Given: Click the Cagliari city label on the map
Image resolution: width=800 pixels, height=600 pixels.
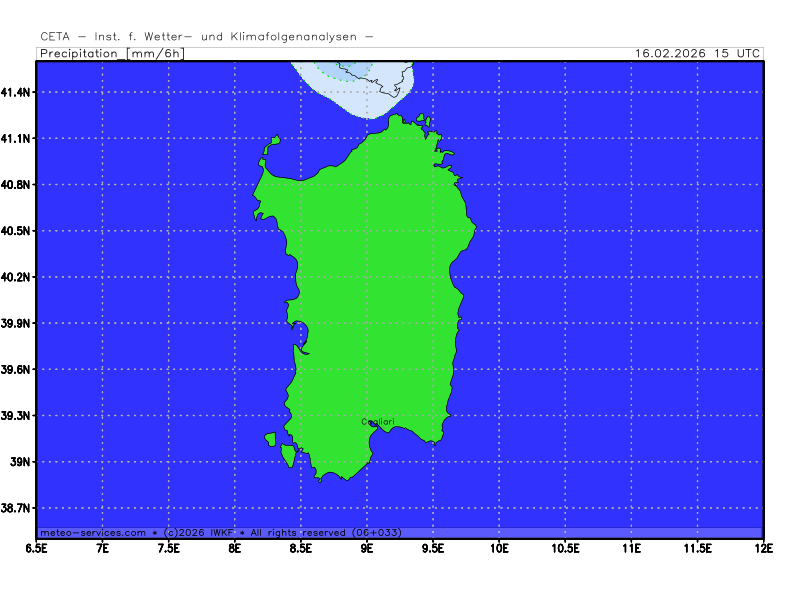Looking at the screenshot, I should 376,422.
